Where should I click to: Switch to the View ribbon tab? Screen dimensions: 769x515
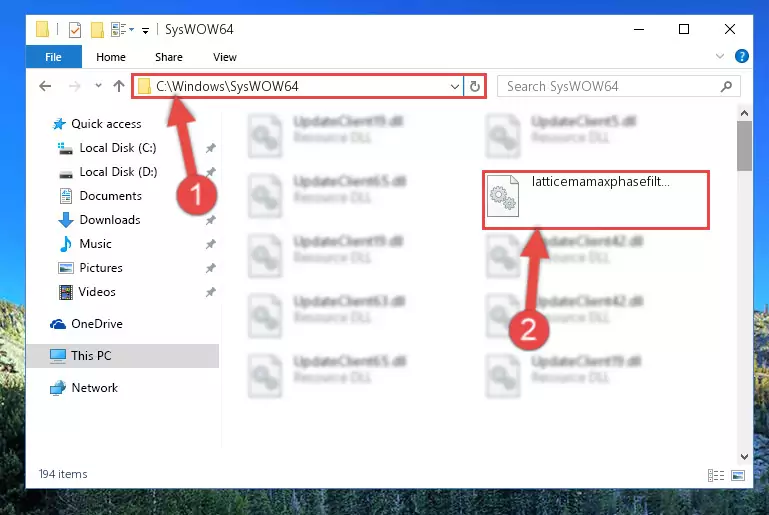(225, 57)
